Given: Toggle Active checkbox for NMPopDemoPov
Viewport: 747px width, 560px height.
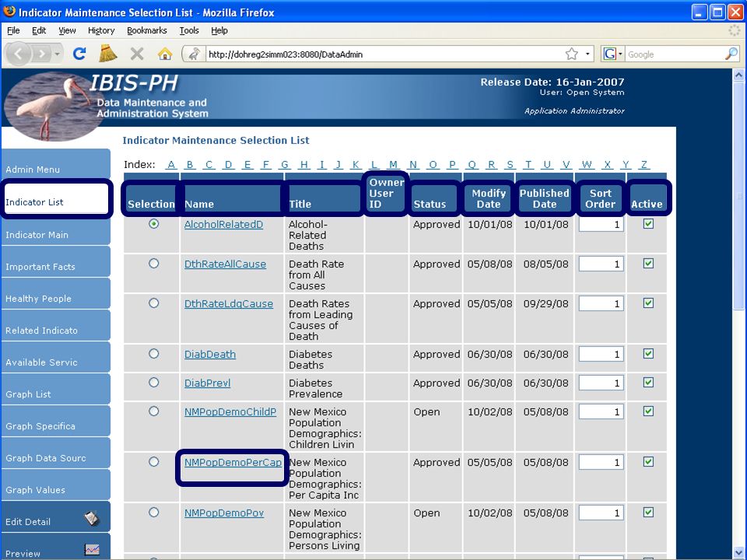Looking at the screenshot, I should pyautogui.click(x=648, y=513).
